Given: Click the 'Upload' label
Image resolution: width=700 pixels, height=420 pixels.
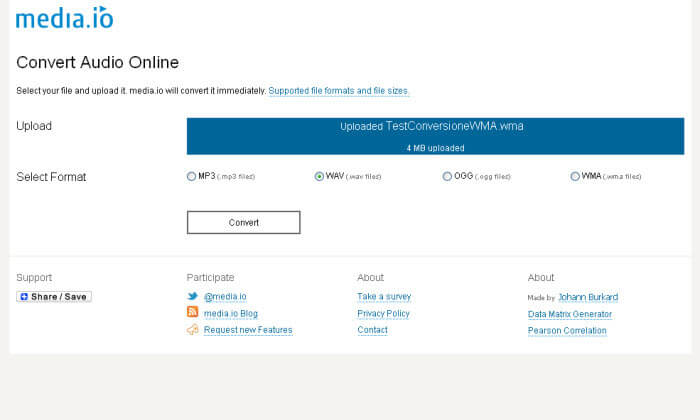Looking at the screenshot, I should 34,126.
